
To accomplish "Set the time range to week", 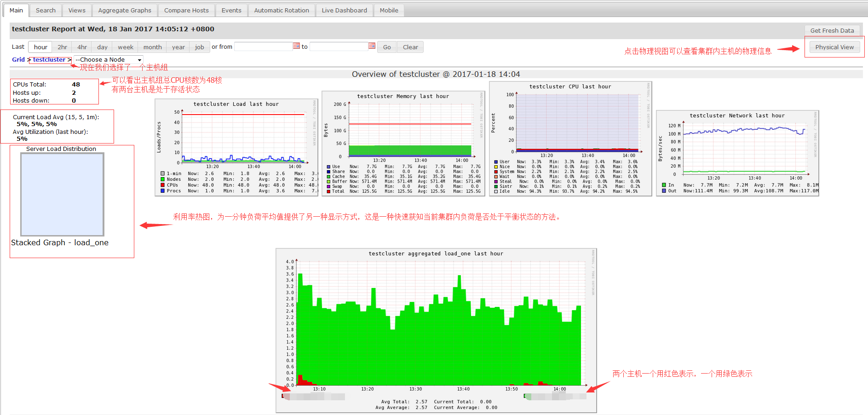I will pos(125,47).
